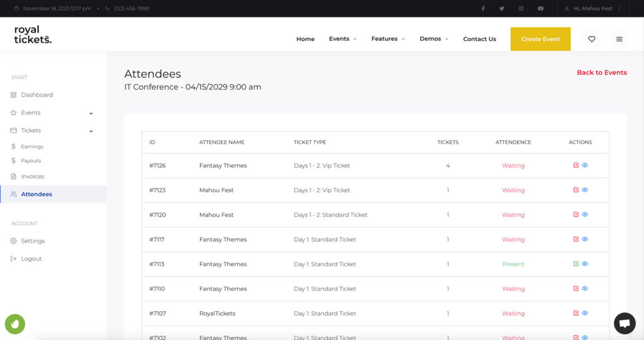Click Present status for #7113
This screenshot has height=340, width=644.
click(513, 264)
